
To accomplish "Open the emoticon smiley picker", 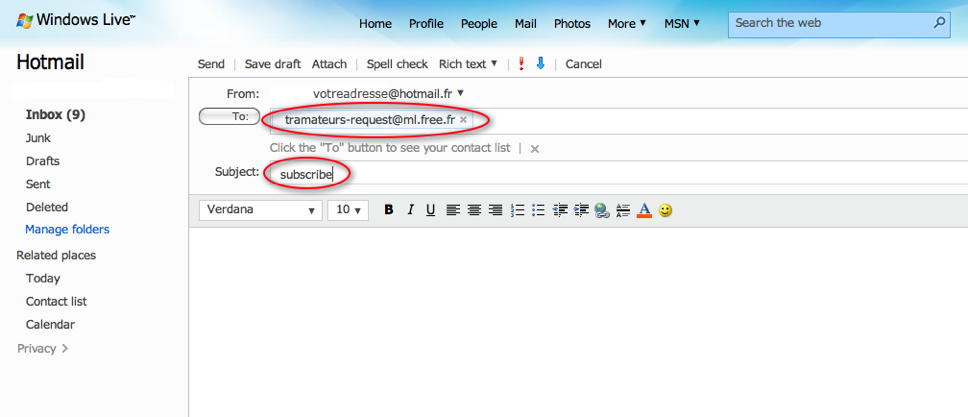I will 665,211.
